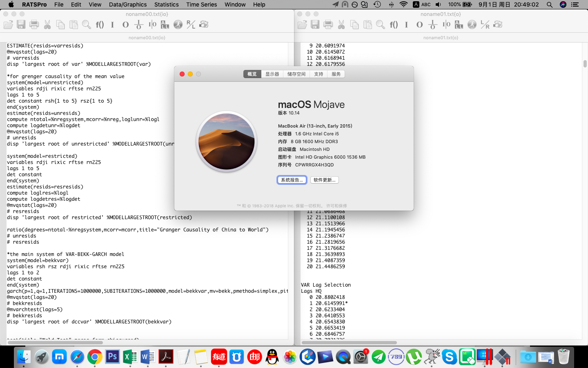Screen dimensions: 588x368
Task: Click the L/R icon in noname01 toolbar
Action: pos(485,25)
